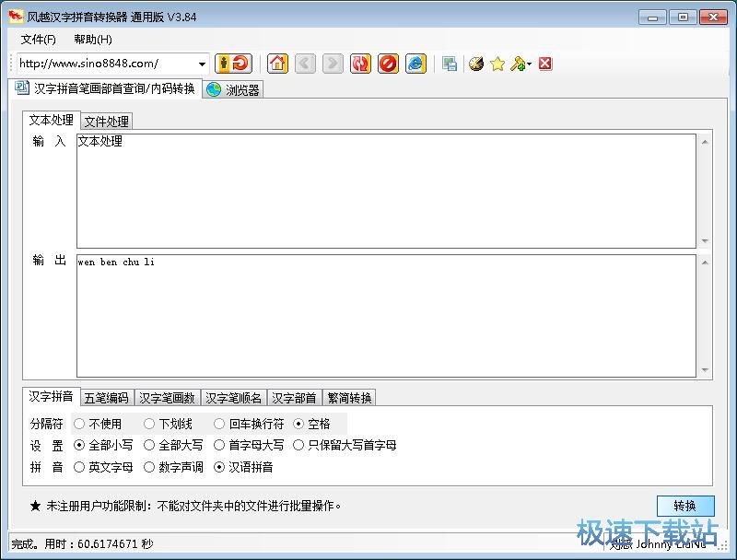Click the yellow star favorites icon
Viewport: 737px width, 560px height.
click(497, 64)
